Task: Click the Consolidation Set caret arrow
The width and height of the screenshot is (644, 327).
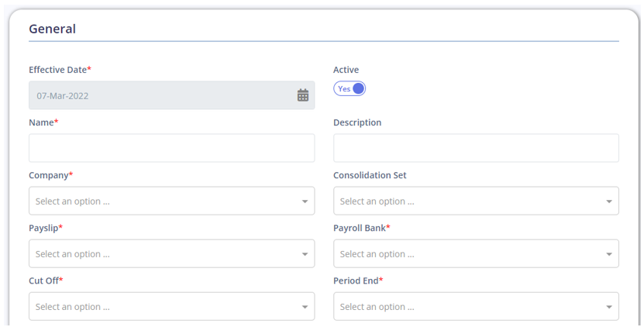Action: pos(609,201)
